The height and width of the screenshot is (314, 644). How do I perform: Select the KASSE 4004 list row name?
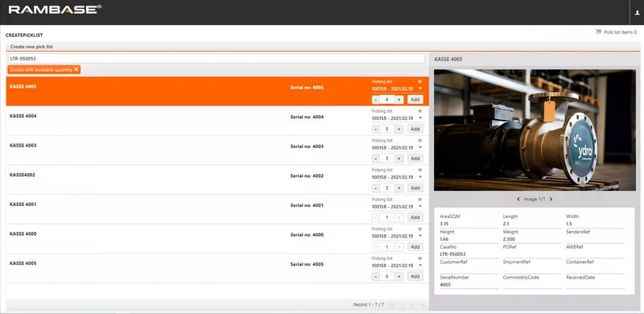point(23,116)
